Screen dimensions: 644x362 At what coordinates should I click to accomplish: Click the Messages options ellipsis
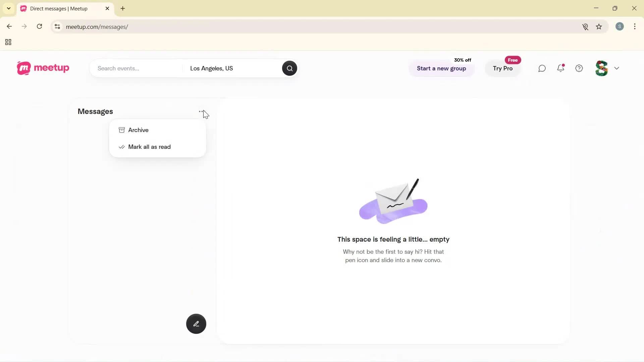201,111
